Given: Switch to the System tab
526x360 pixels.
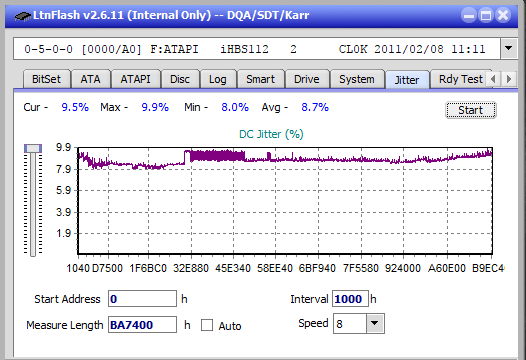Looking at the screenshot, I should coord(357,79).
